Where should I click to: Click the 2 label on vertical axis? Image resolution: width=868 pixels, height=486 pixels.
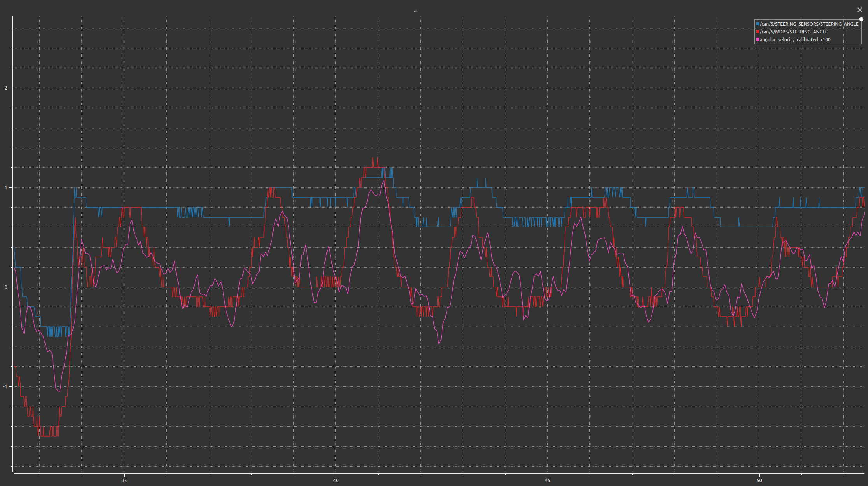pyautogui.click(x=6, y=88)
